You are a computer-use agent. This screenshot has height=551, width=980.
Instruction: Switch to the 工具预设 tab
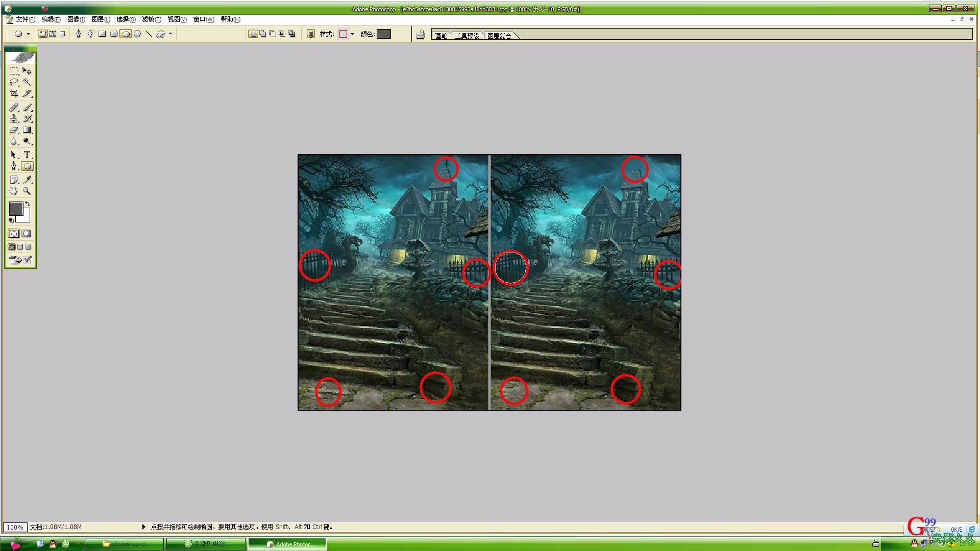[467, 36]
